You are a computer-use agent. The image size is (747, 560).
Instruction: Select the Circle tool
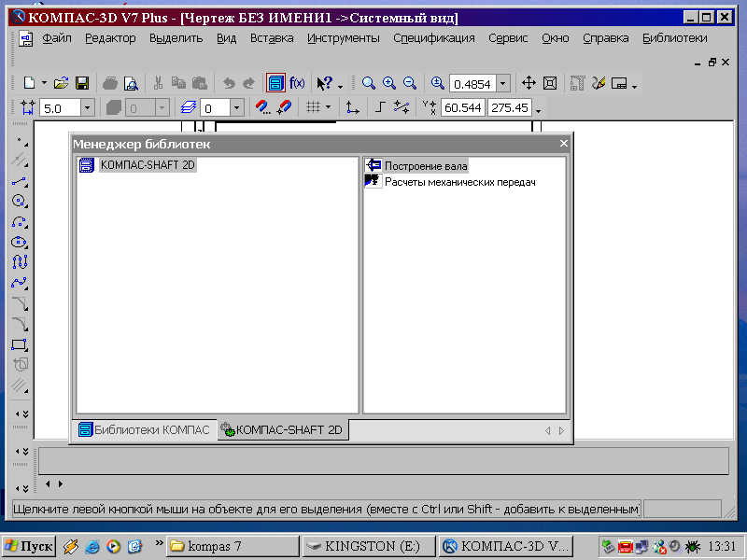point(20,201)
